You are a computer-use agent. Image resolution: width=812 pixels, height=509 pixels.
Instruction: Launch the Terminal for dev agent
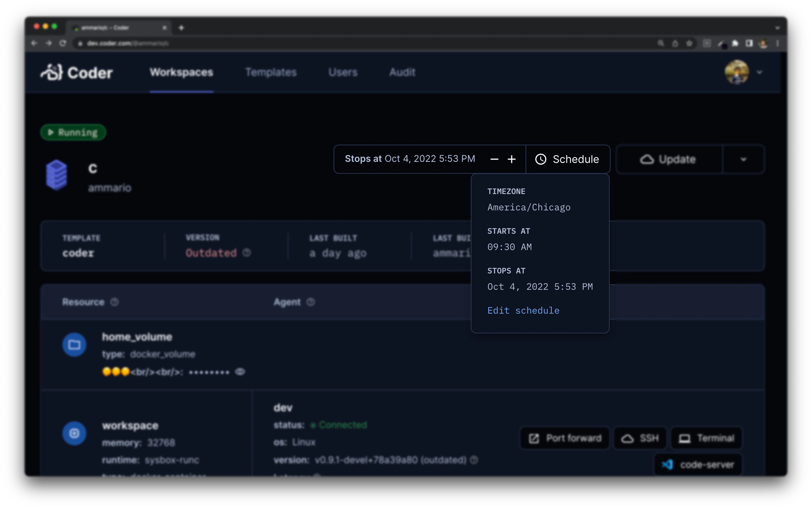point(706,438)
